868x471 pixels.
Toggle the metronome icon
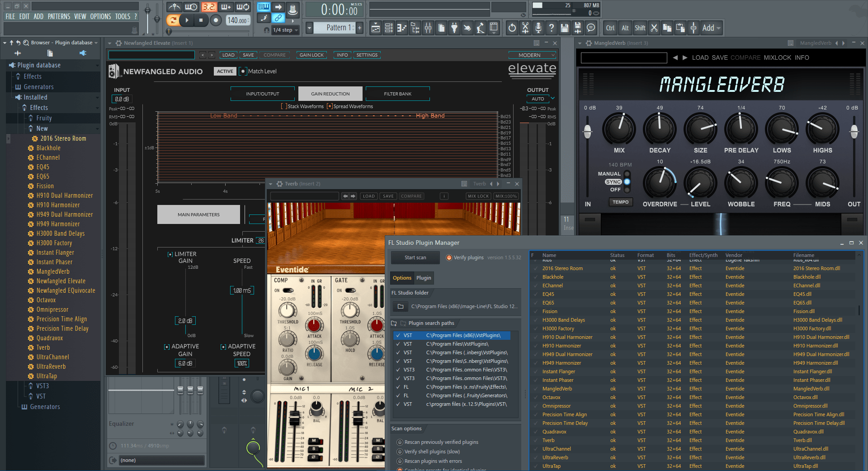click(x=174, y=7)
